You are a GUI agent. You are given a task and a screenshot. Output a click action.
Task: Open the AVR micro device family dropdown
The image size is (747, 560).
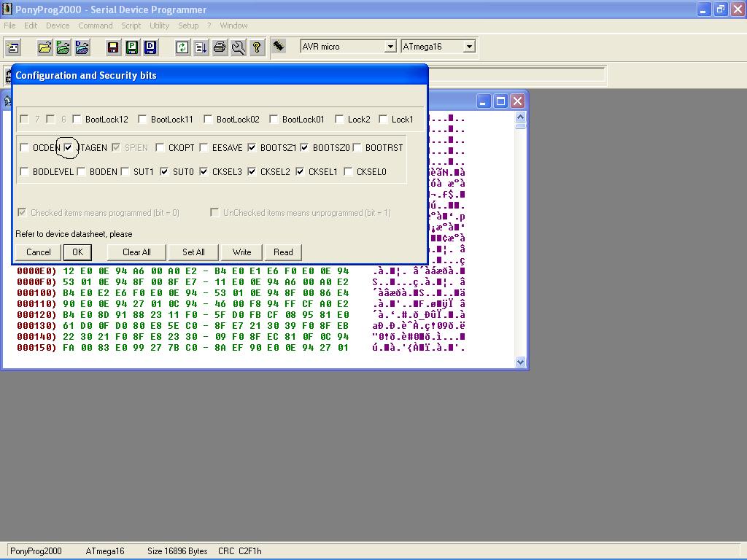coord(390,47)
